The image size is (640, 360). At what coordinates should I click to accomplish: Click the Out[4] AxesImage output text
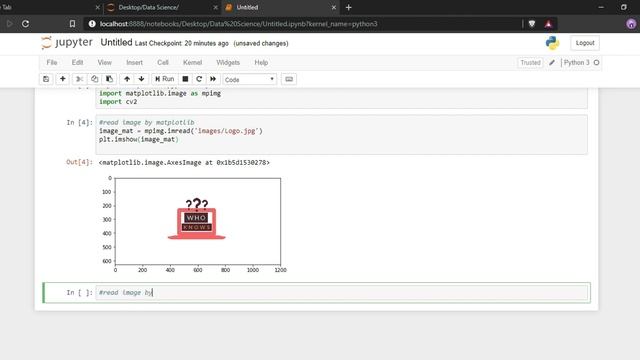coord(184,162)
